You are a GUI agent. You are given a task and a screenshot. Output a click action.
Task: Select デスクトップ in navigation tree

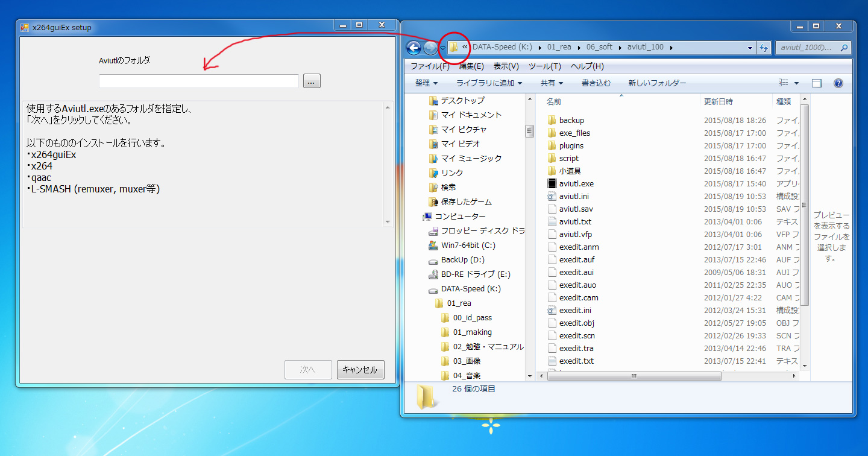point(462,100)
